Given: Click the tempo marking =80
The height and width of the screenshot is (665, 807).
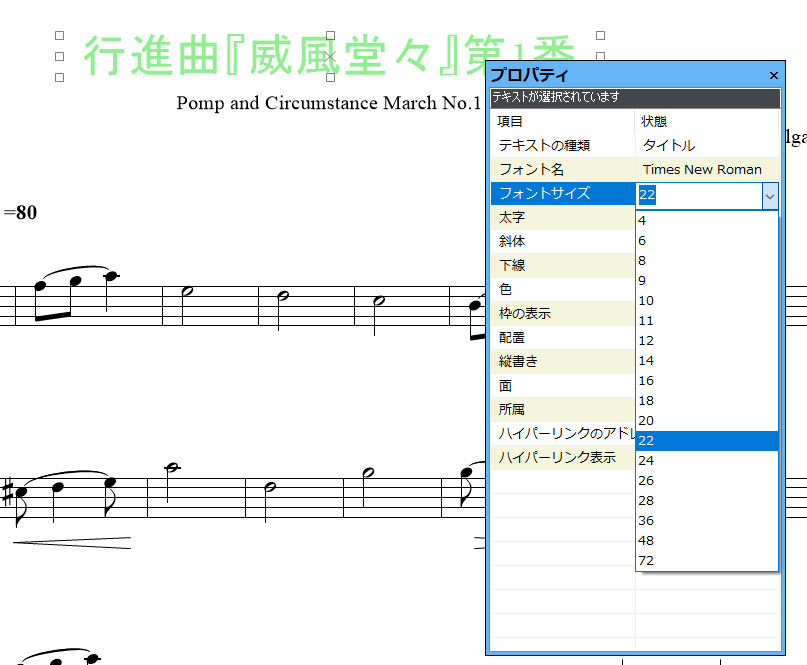Looking at the screenshot, I should coord(21,213).
